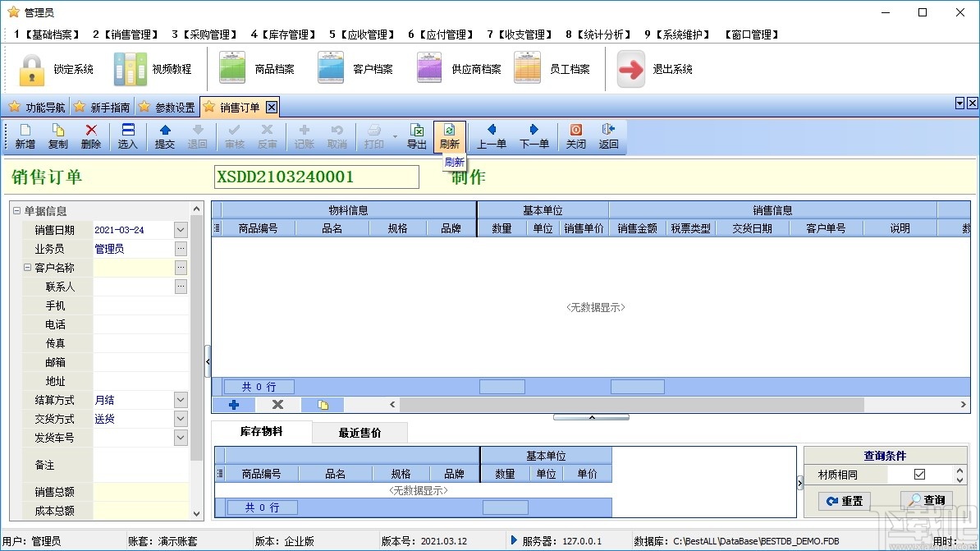Increase 查询条件 stepper up arrow

point(960,471)
